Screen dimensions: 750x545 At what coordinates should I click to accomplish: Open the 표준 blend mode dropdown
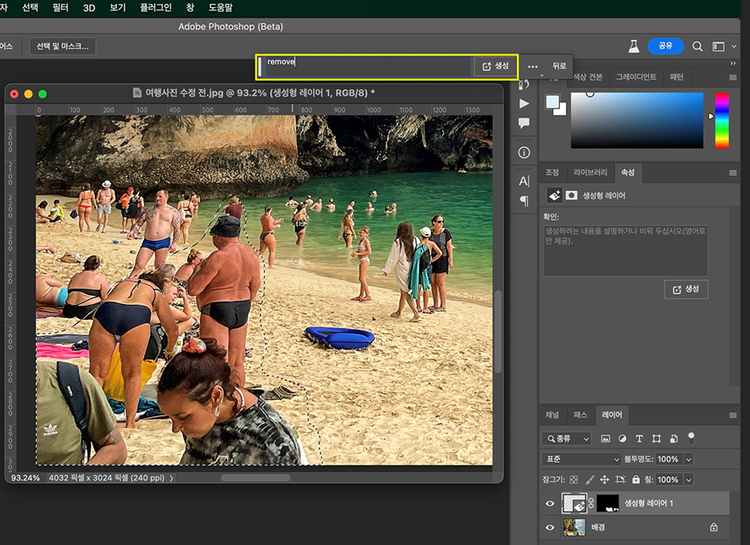[581, 460]
